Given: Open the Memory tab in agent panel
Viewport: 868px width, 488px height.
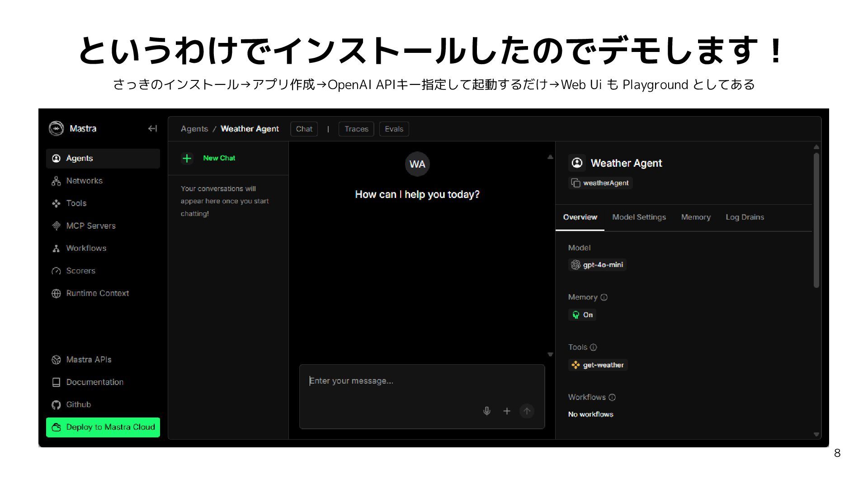Looking at the screenshot, I should pyautogui.click(x=696, y=217).
